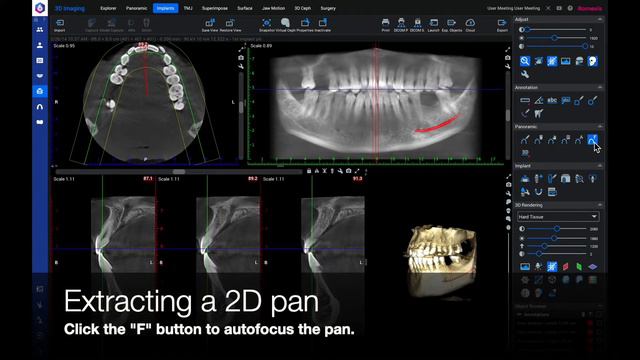Click the settings gear icon in the top bar

570,8
